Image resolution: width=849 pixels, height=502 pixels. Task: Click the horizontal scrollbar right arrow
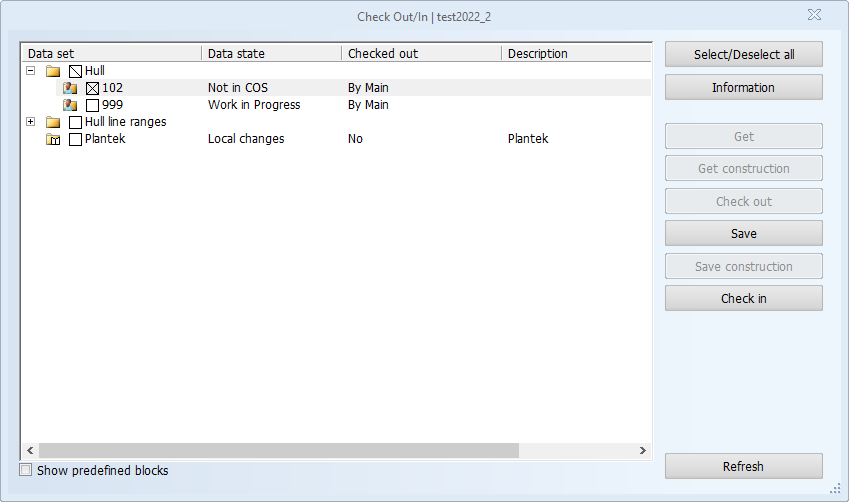[643, 451]
